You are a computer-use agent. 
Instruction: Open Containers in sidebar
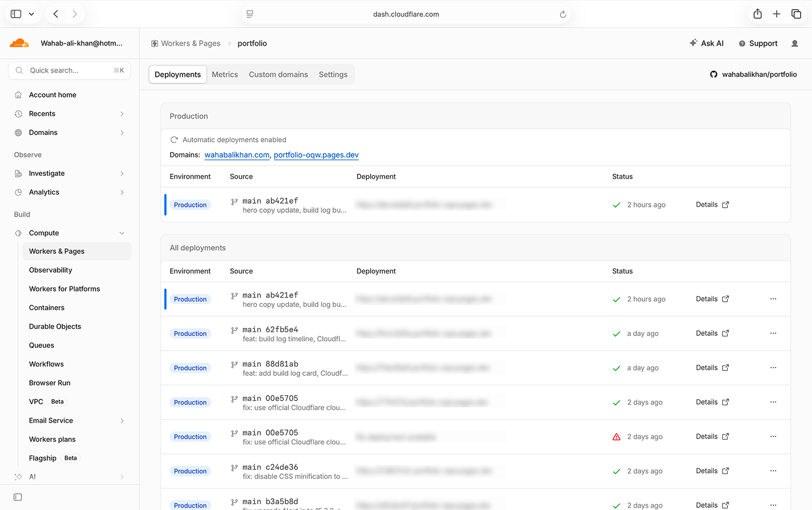[x=47, y=308]
